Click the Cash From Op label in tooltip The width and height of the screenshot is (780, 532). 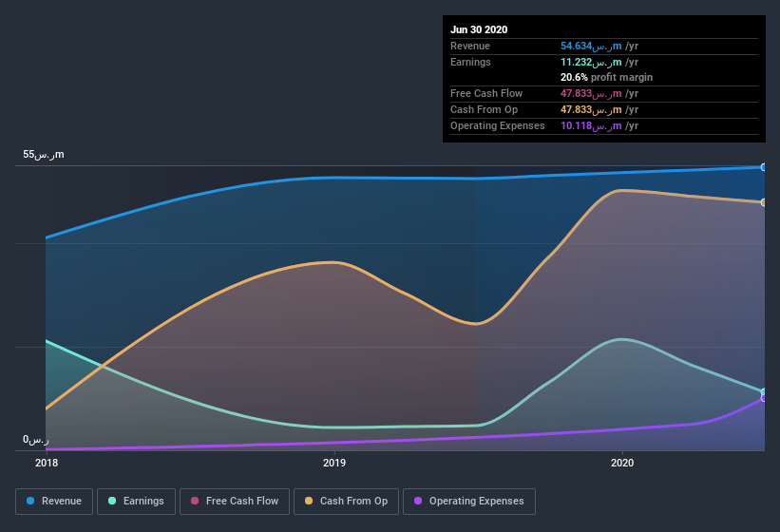tap(484, 109)
